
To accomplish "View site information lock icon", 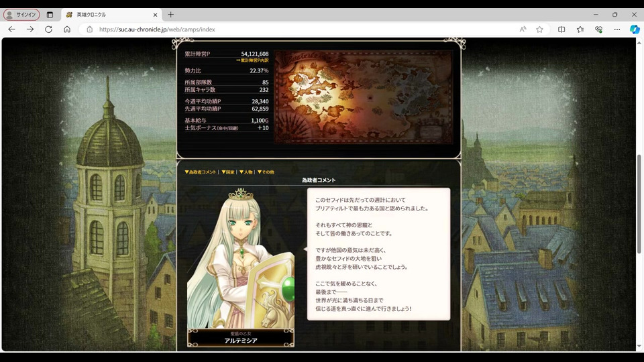I will [x=89, y=29].
